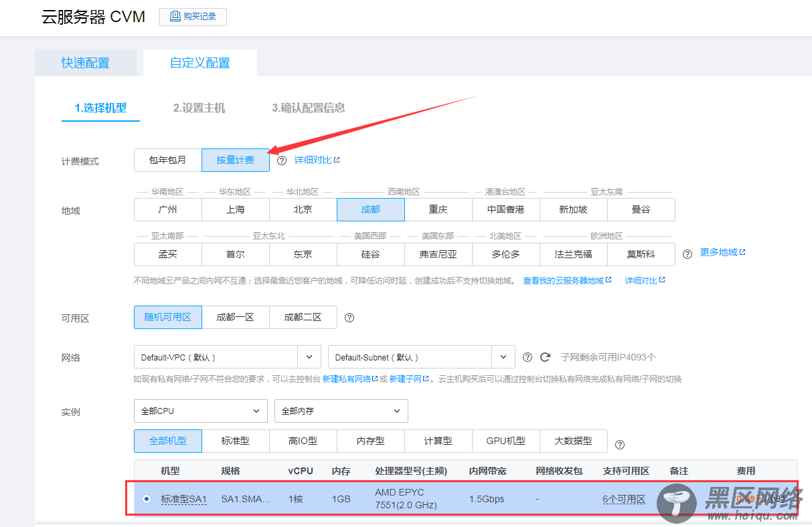Open 详细对比 link beside billing mode

click(317, 161)
